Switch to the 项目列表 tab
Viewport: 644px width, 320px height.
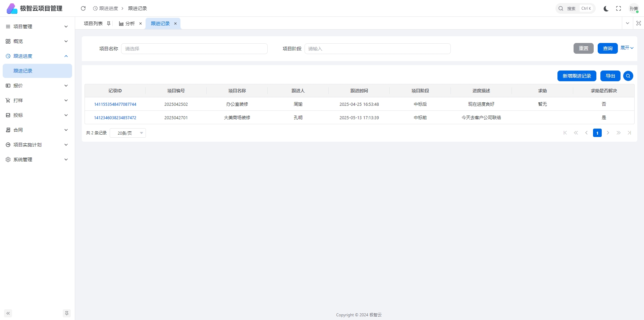pos(93,24)
